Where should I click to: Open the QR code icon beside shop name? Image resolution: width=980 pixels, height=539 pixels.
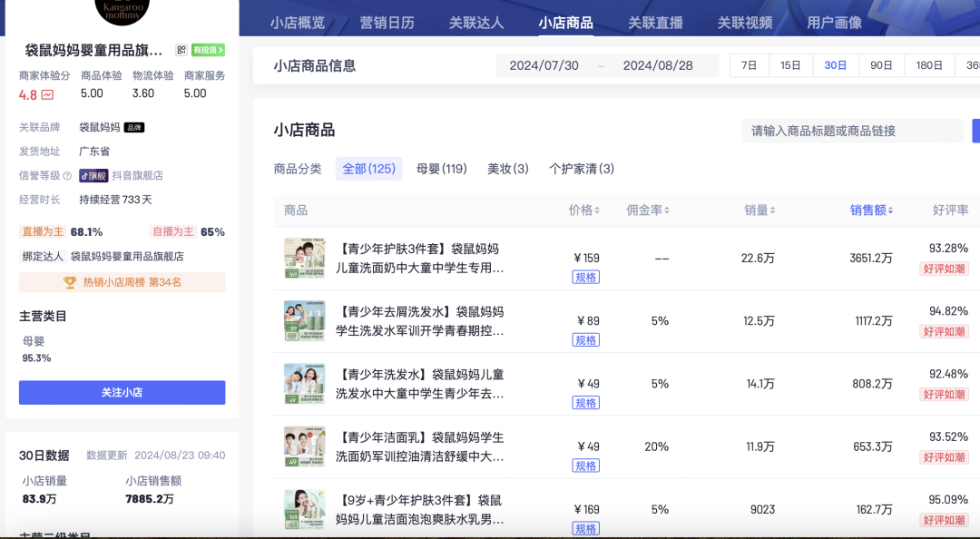[x=181, y=50]
